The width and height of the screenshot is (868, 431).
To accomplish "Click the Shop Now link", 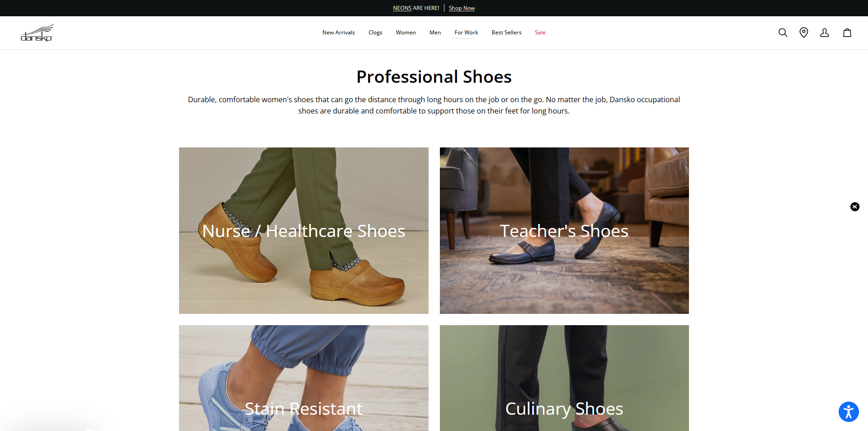I will 461,8.
